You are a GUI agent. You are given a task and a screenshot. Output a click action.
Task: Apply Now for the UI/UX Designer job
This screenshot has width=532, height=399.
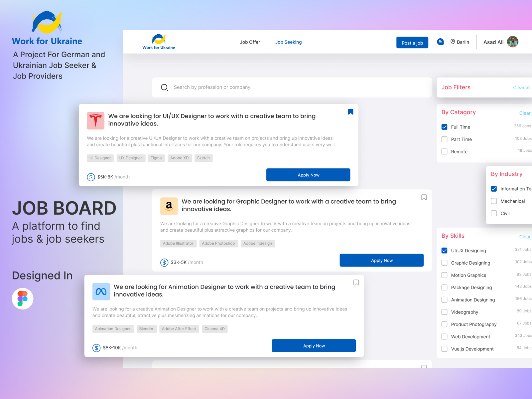(x=308, y=175)
